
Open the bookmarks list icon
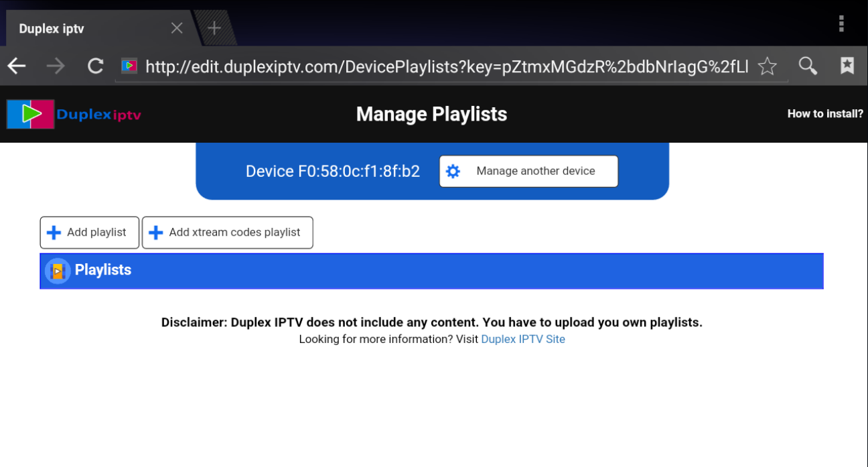click(847, 65)
